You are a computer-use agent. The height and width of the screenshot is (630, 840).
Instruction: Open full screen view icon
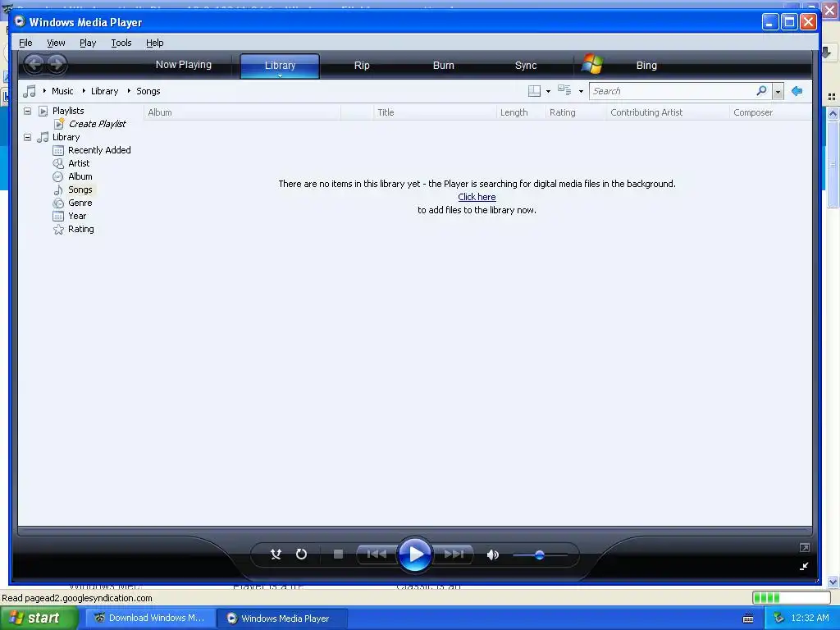804,547
